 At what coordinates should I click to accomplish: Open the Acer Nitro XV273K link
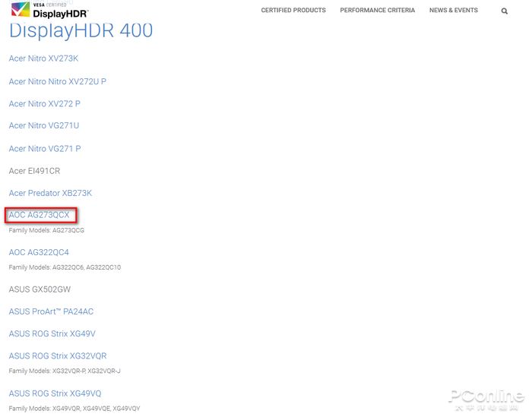point(43,58)
